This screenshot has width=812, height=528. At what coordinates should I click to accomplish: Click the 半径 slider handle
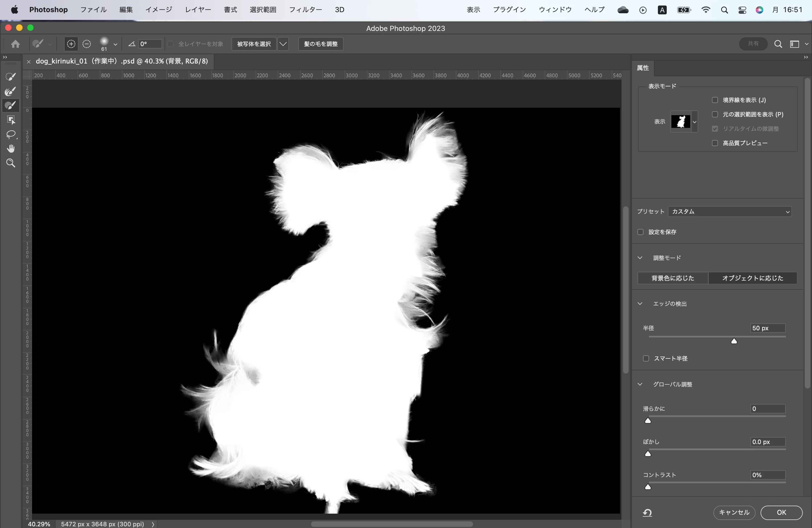coord(734,341)
